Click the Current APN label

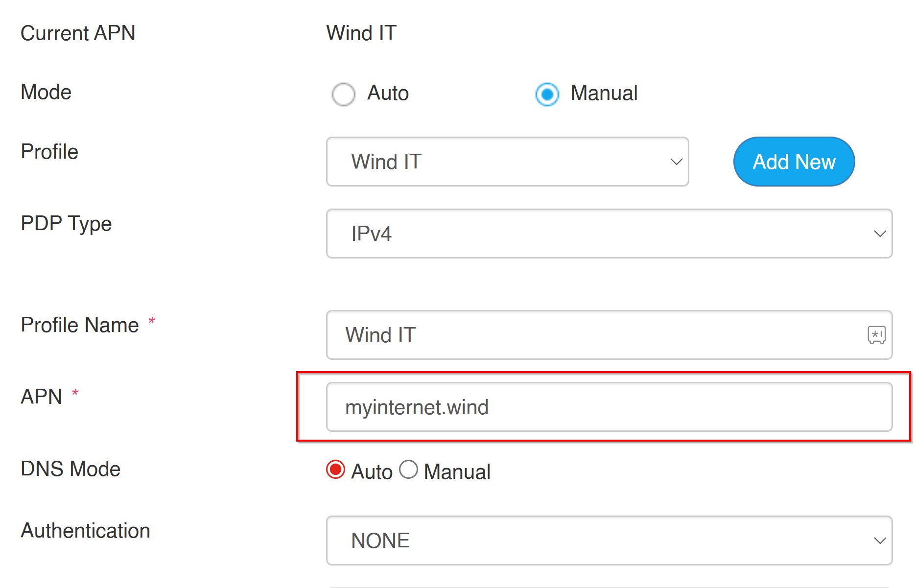click(78, 33)
